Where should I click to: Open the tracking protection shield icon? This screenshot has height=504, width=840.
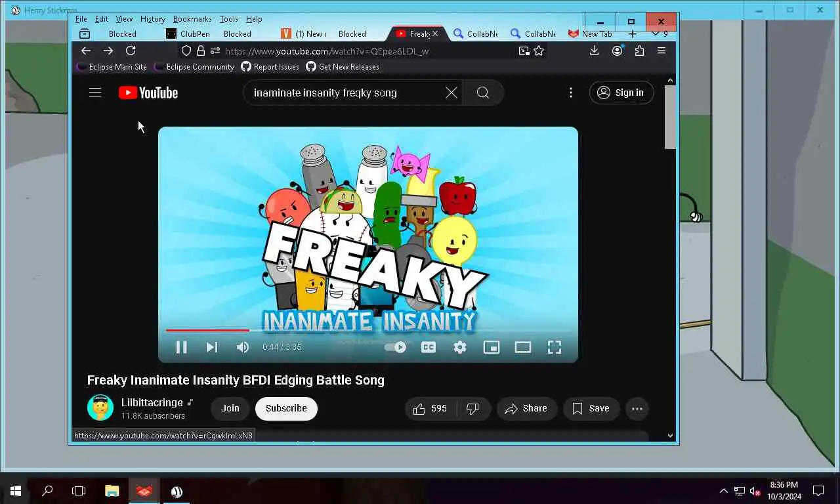[x=186, y=51]
